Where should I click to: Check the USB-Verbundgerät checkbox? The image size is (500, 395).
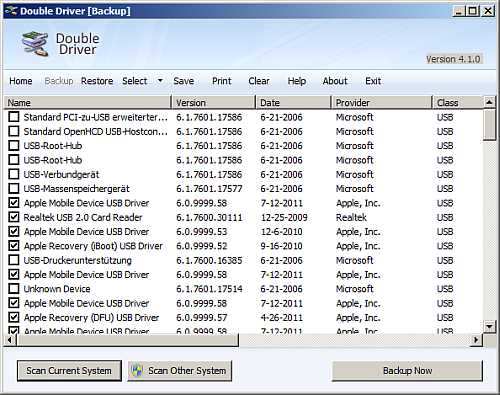[x=14, y=174]
